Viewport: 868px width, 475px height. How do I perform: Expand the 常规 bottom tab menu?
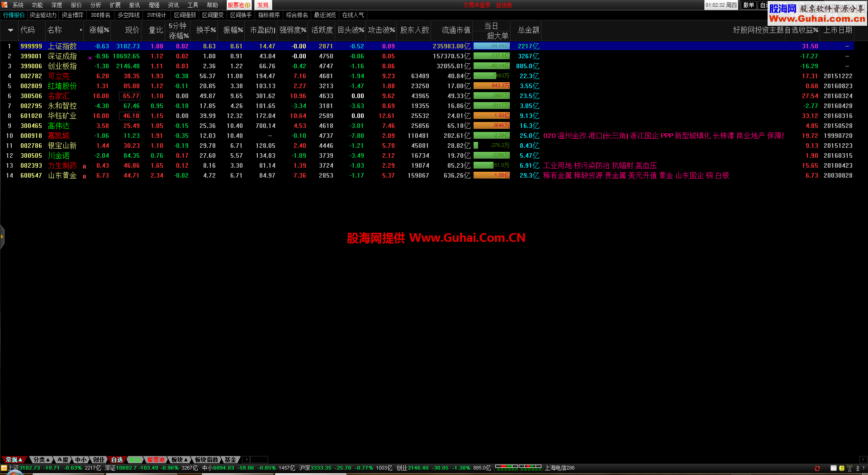coord(14,460)
